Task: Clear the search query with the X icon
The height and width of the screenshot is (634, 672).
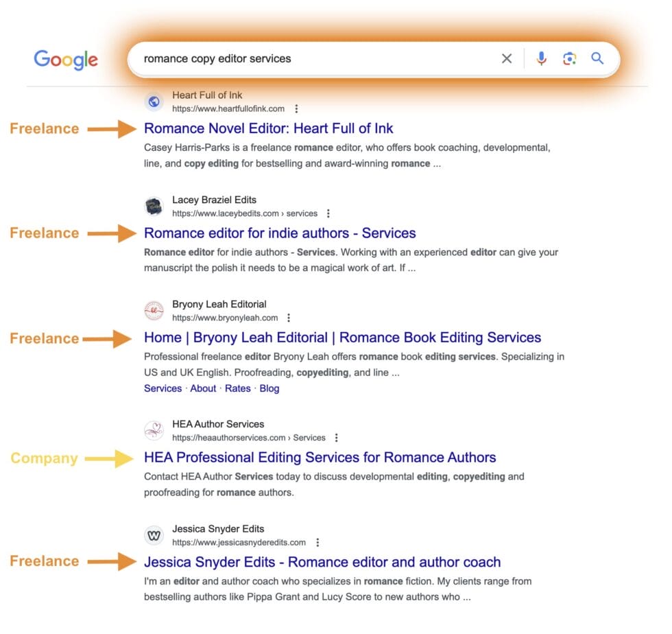Action: pos(507,59)
